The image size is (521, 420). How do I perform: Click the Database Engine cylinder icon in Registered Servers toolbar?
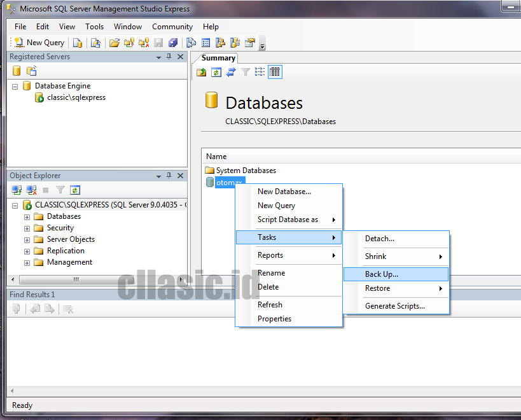(17, 71)
